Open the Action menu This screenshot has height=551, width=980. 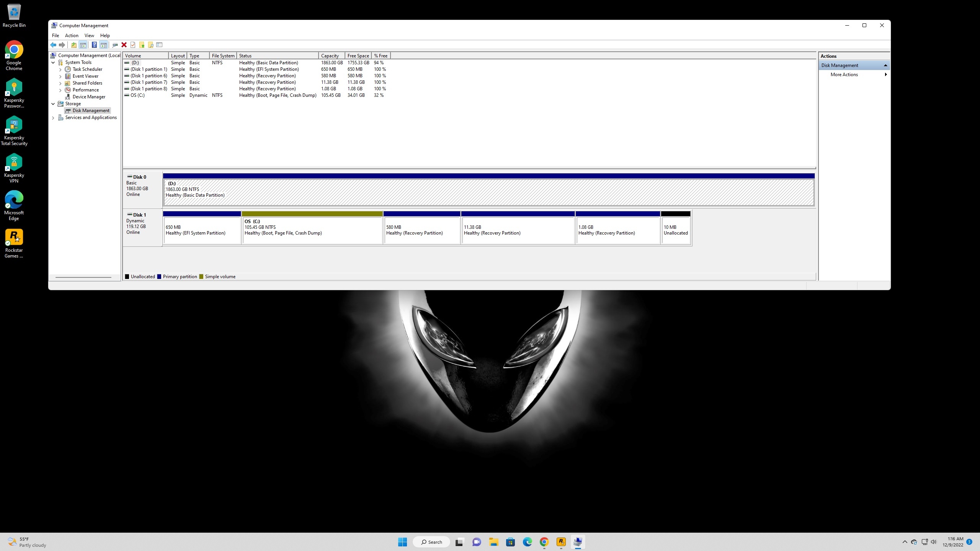pos(72,36)
